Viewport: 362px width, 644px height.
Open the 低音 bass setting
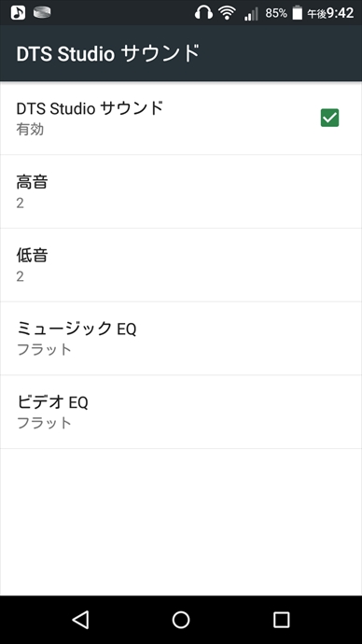coord(181,265)
